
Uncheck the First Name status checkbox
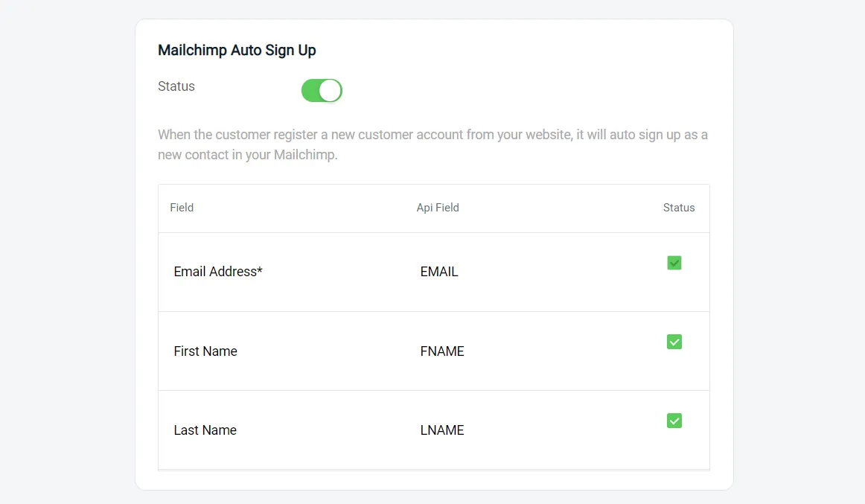click(x=674, y=342)
